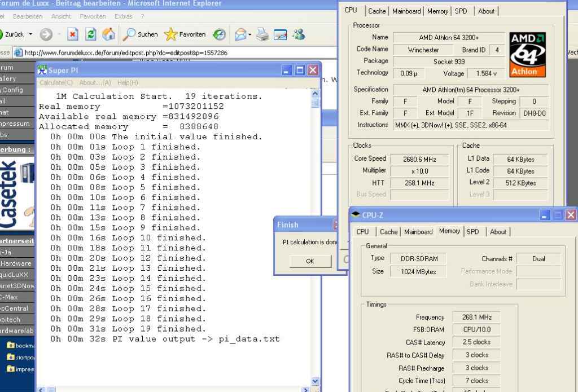This screenshot has height=392, width=578.
Task: Click Super PI horizontal scrollbar left arrow
Action: [41, 389]
